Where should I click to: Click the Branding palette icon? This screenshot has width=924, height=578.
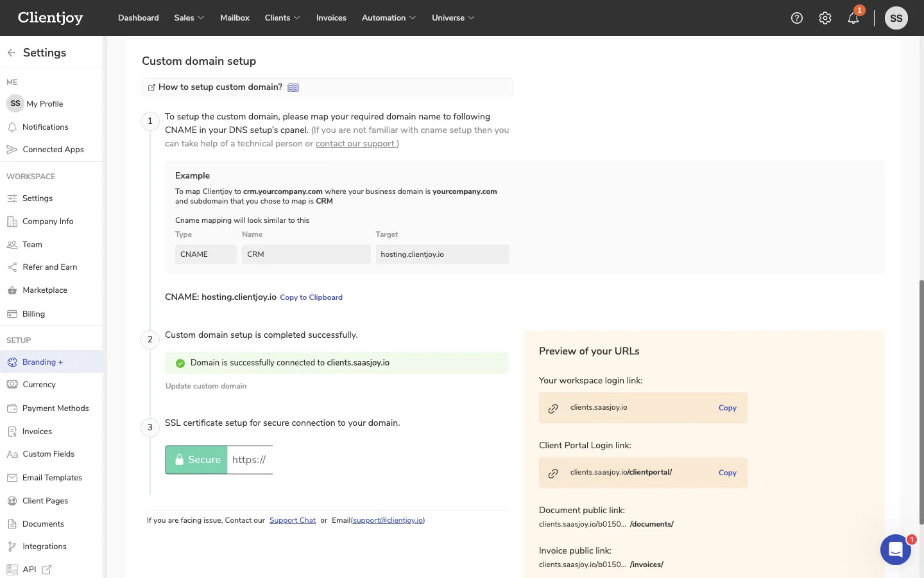(12, 362)
